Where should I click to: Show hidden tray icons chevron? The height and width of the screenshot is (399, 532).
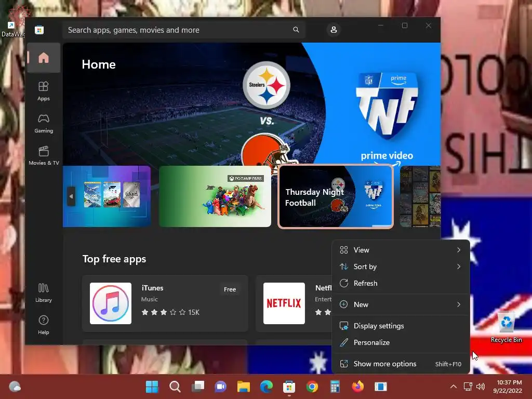pos(453,387)
